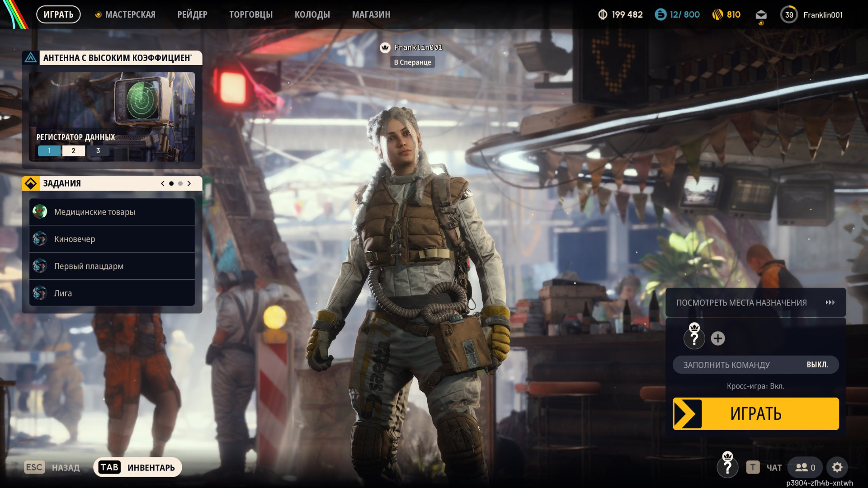Select the first ЗАДАНИЯ page dot
The width and height of the screenshot is (868, 488).
pyautogui.click(x=171, y=183)
